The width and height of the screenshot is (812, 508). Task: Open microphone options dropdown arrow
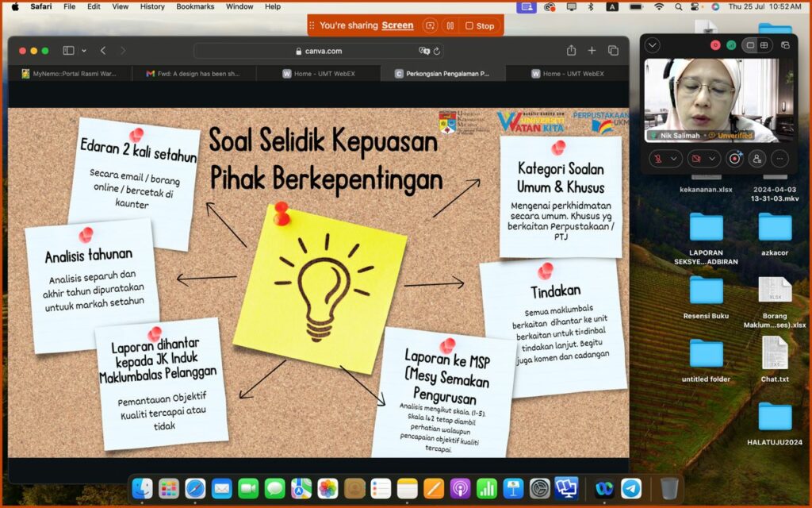tap(674, 159)
